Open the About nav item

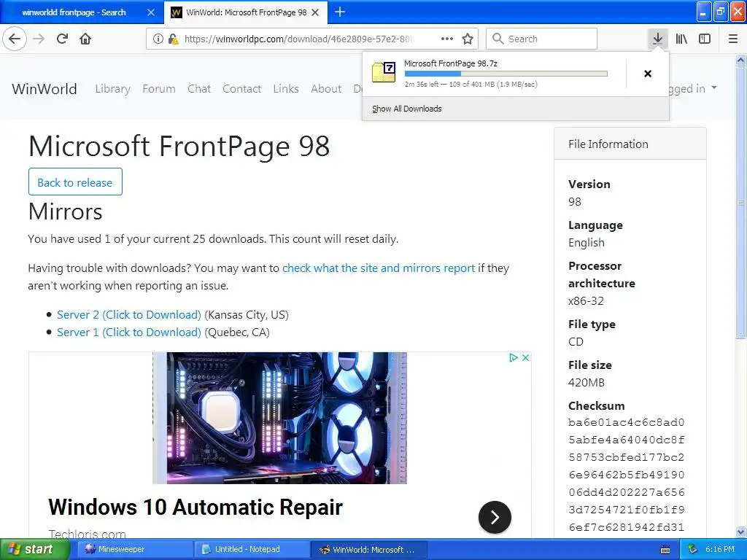(326, 88)
